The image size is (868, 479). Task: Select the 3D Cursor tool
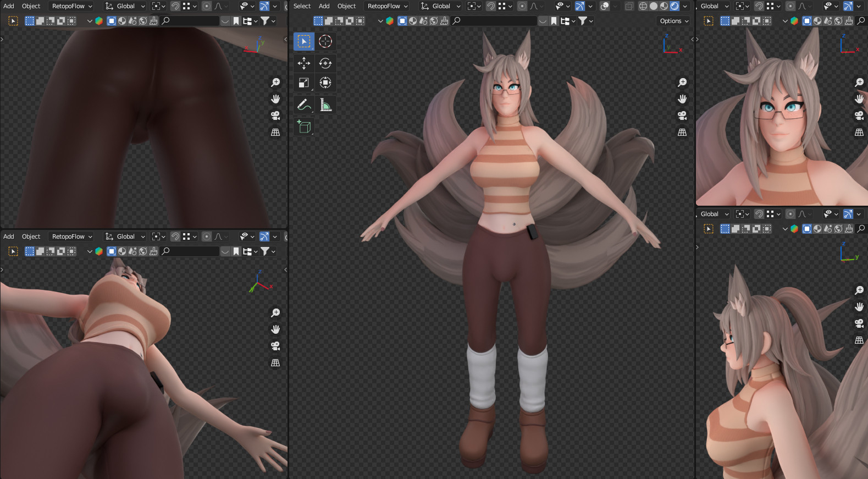pos(325,41)
